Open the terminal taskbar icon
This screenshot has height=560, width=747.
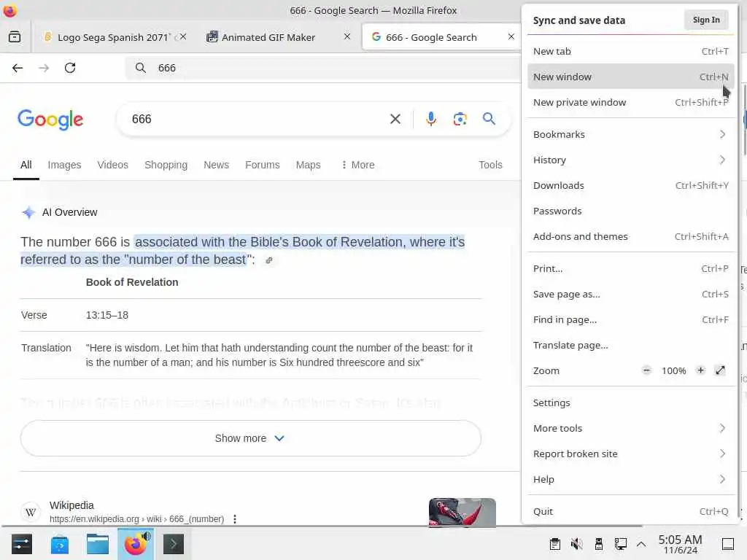pos(174,544)
